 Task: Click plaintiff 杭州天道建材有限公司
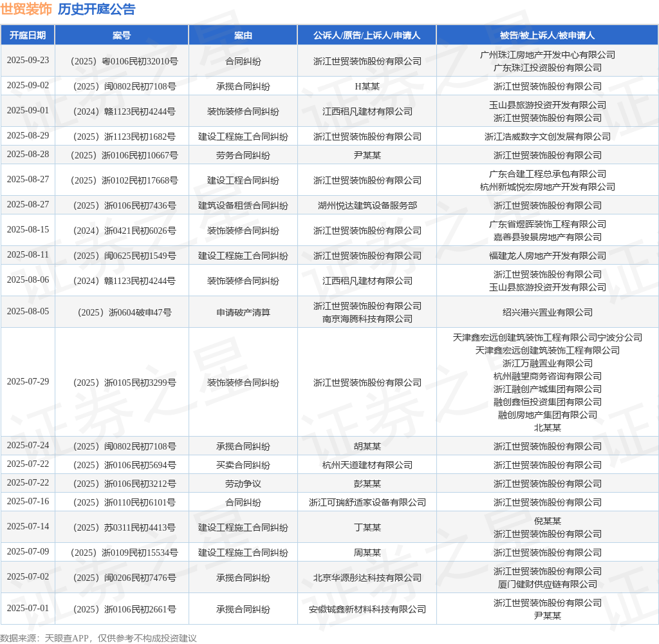367,465
